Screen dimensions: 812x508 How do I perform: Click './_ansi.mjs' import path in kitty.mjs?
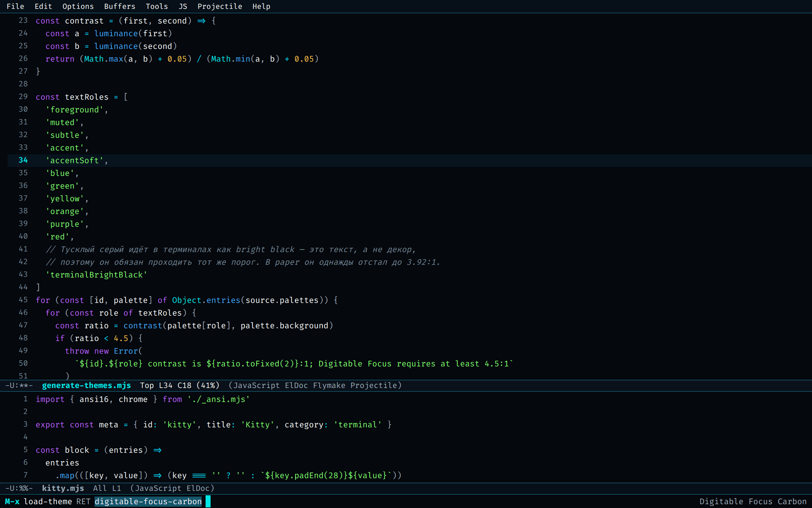(x=219, y=399)
